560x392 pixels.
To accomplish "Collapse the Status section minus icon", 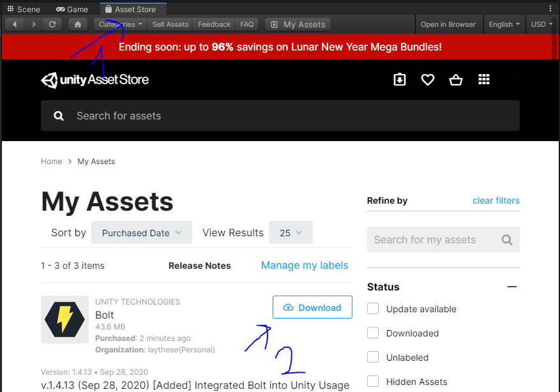I will point(512,287).
